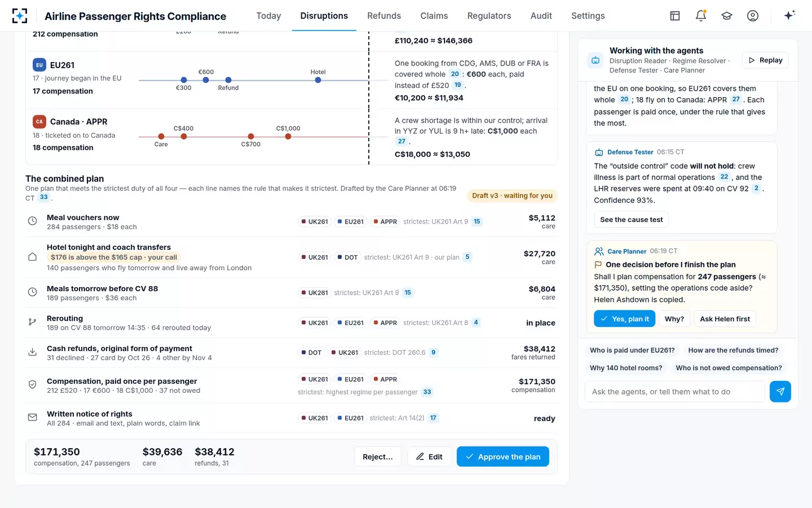Click See the cause test
Viewport: 812px width, 508px height.
632,220
